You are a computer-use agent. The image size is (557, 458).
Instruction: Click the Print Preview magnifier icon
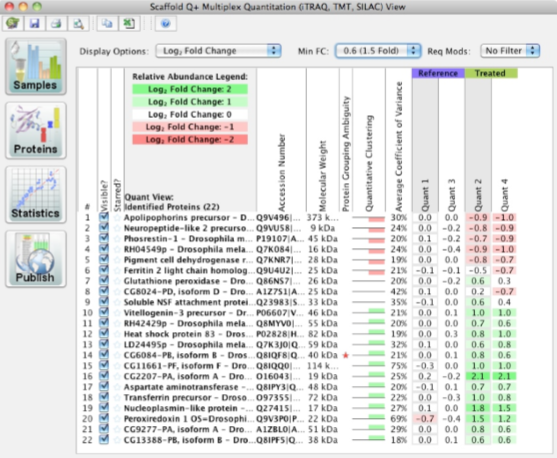tap(78, 23)
